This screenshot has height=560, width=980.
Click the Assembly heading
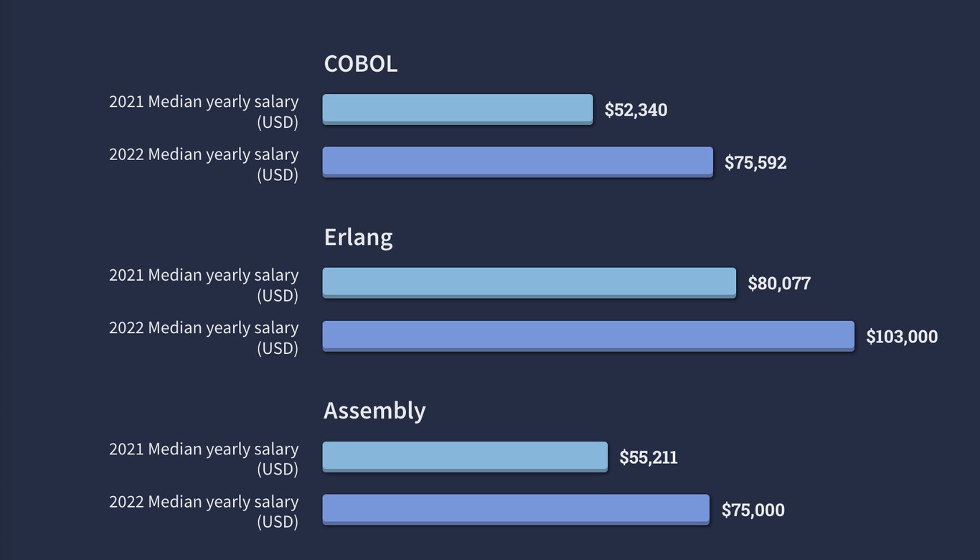point(374,411)
